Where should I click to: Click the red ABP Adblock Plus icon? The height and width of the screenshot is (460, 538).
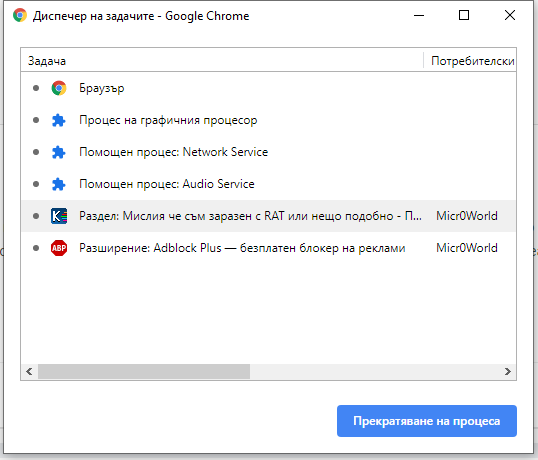coord(59,248)
